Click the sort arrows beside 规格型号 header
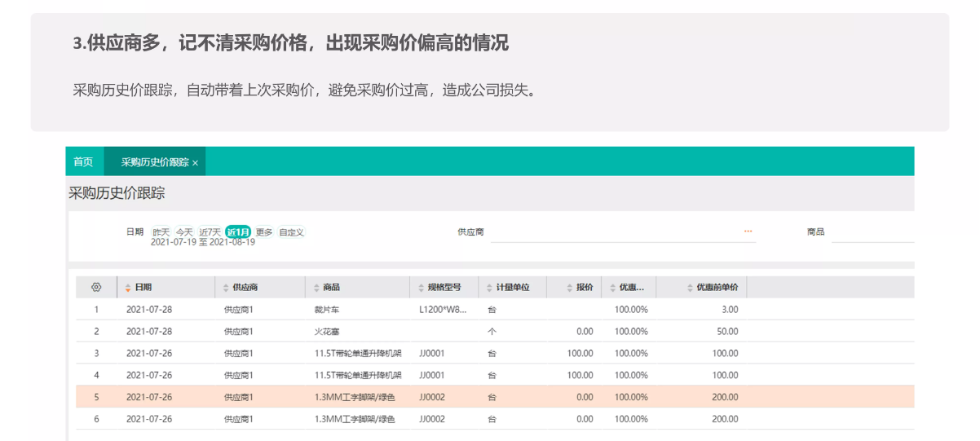Screen dimensions: 980x441 [x=421, y=288]
